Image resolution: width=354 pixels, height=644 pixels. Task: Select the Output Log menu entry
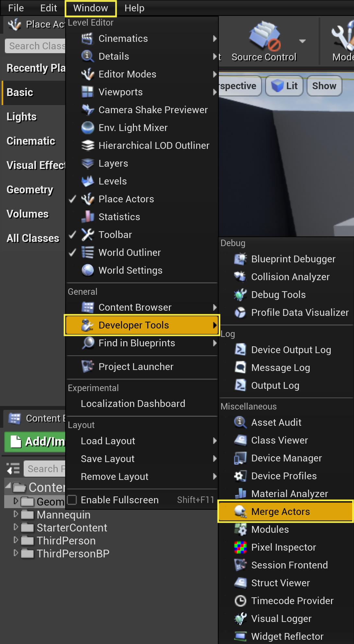pyautogui.click(x=286, y=386)
